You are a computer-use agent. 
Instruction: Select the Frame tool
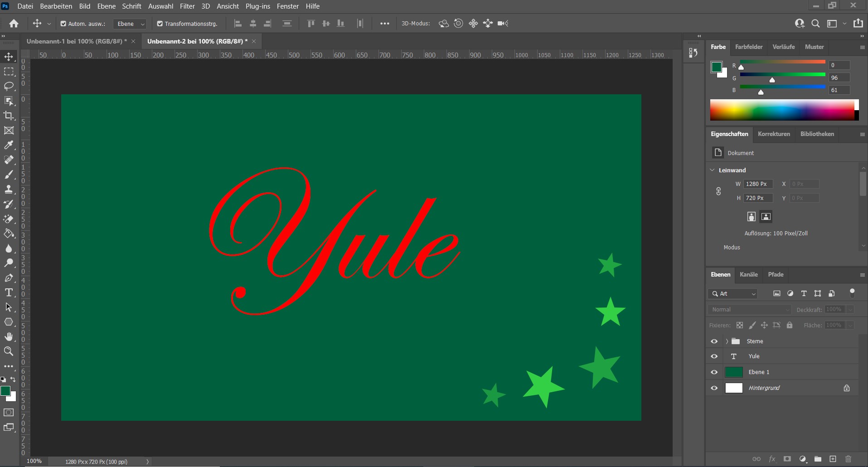pyautogui.click(x=9, y=131)
